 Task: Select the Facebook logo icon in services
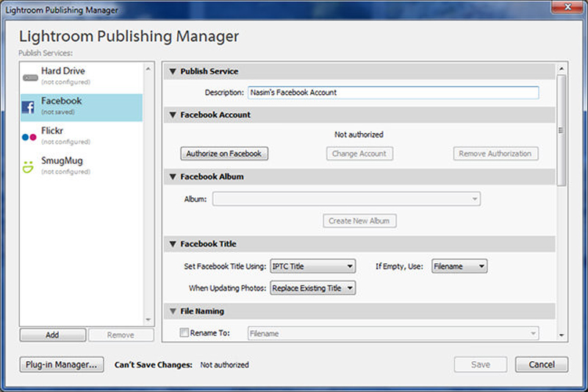tap(29, 106)
